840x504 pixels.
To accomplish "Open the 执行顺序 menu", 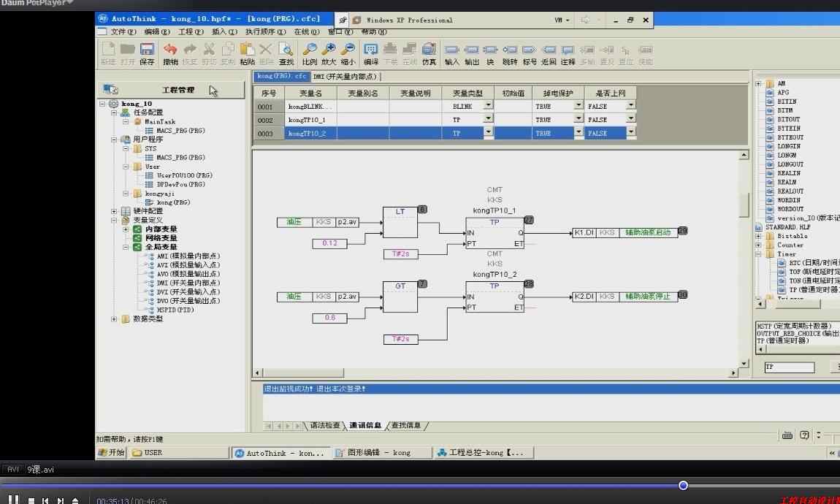I will click(x=265, y=32).
